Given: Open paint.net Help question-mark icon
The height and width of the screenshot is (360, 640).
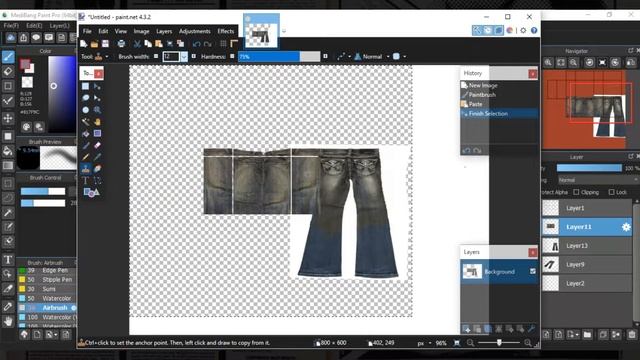Looking at the screenshot, I should click(x=534, y=30).
